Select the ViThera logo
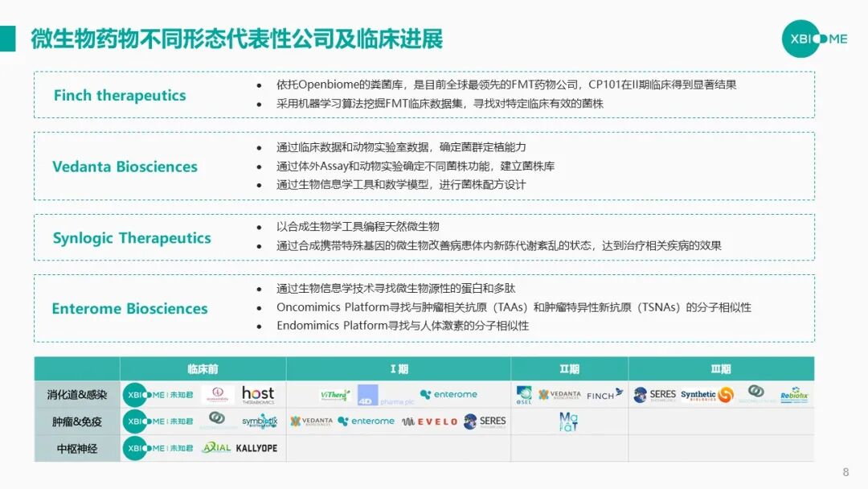Image resolution: width=868 pixels, height=489 pixels. pos(335,395)
